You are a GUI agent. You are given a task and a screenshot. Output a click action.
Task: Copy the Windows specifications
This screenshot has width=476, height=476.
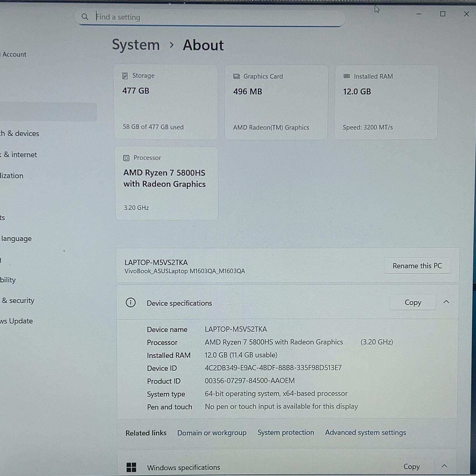[x=411, y=466]
